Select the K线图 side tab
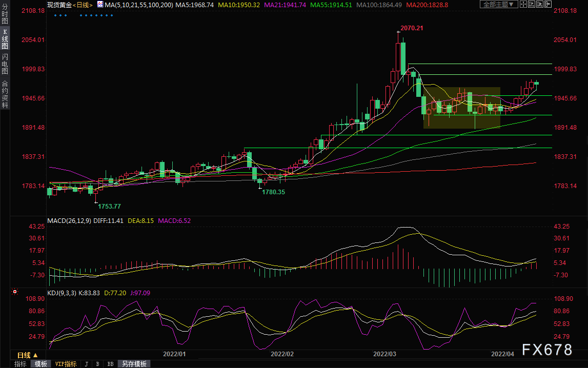This screenshot has width=588, height=368. pyautogui.click(x=5, y=38)
